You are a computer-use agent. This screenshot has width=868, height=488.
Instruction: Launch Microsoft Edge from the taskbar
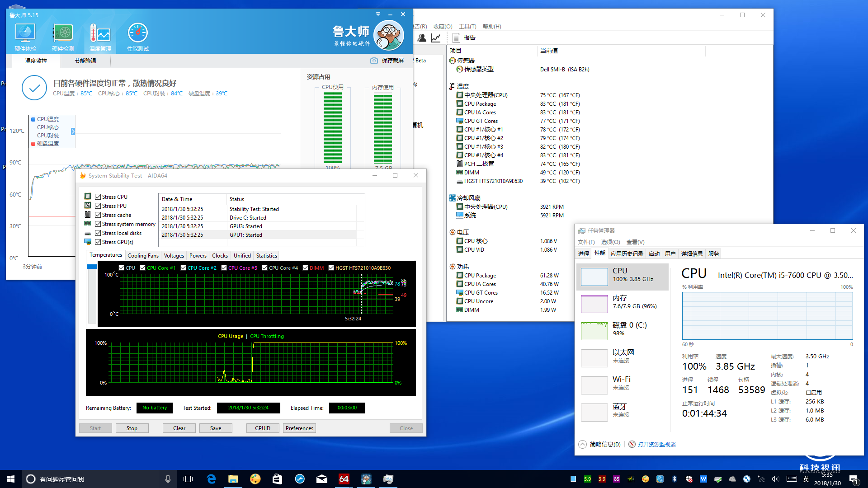(x=211, y=479)
